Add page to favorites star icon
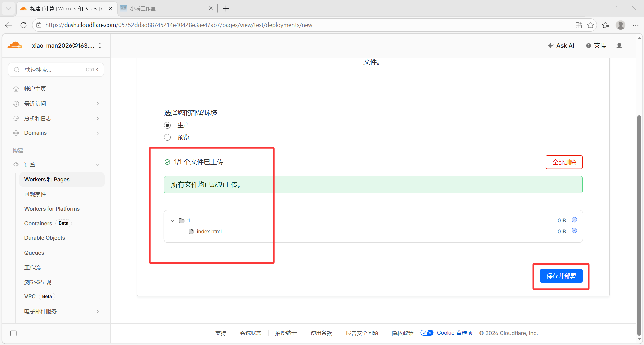This screenshot has width=644, height=345. pos(590,25)
